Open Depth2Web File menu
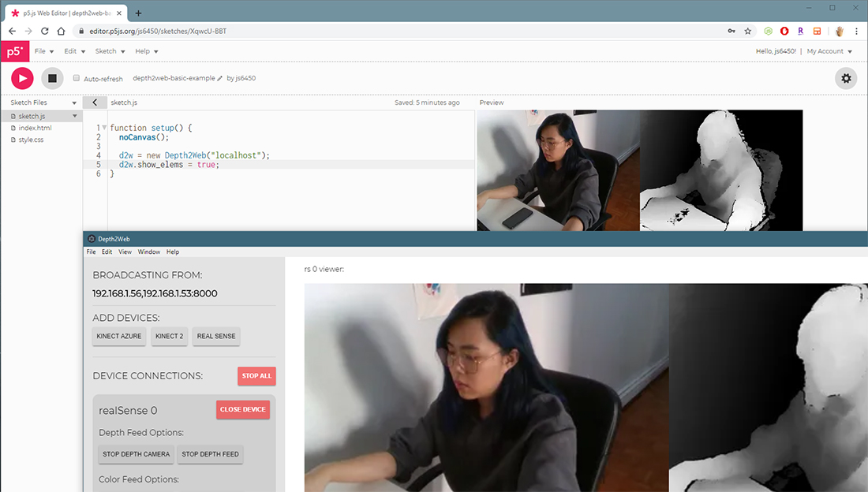 91,252
